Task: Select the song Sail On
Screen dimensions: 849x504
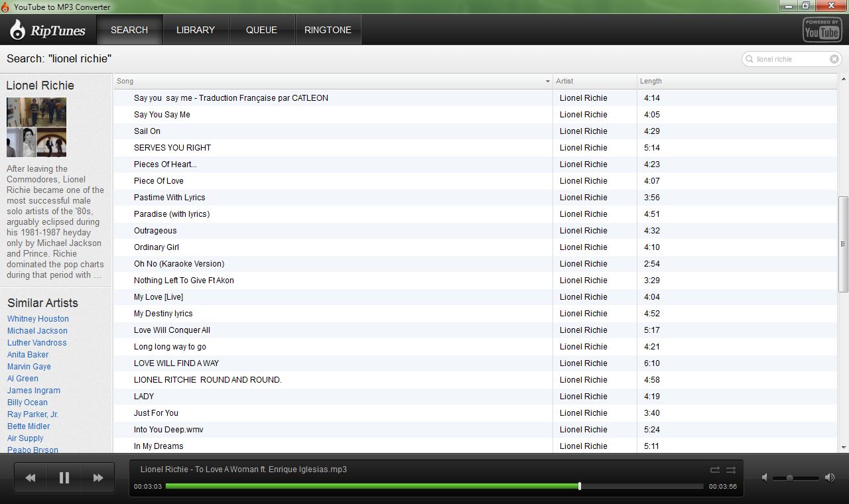Action: pyautogui.click(x=147, y=131)
